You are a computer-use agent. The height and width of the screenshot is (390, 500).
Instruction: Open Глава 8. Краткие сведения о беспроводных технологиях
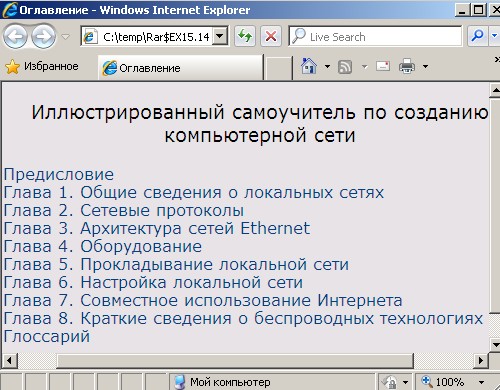click(x=243, y=318)
